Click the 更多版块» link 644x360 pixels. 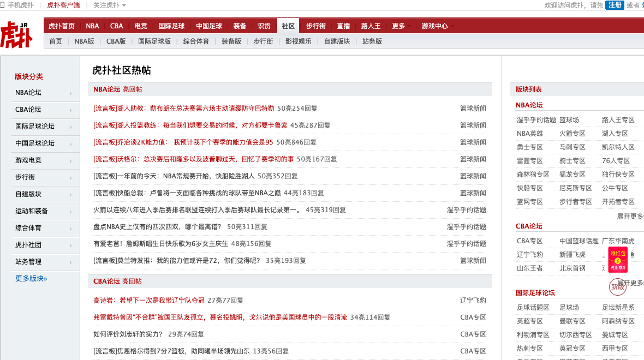(31, 278)
